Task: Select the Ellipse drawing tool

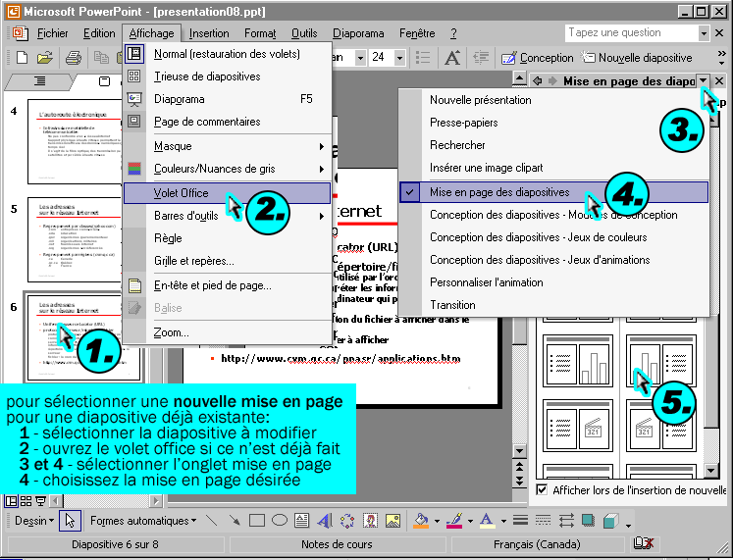Action: click(279, 520)
